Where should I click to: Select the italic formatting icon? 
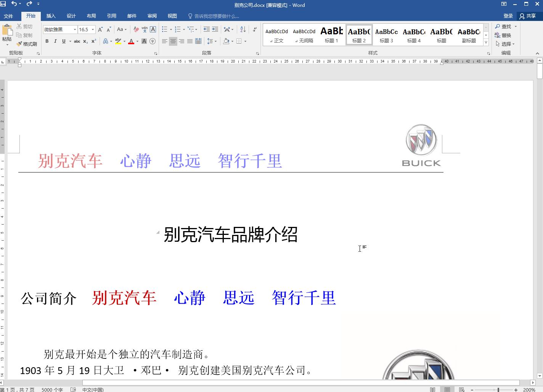[55, 41]
